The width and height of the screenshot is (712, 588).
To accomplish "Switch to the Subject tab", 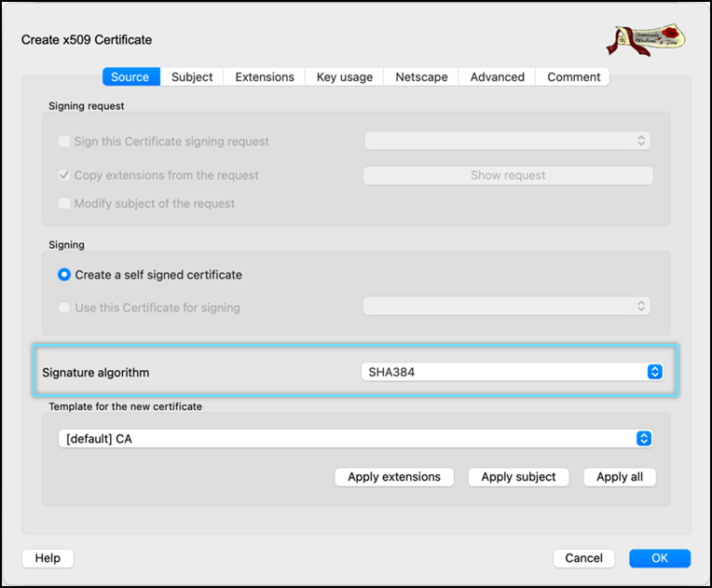I will [x=192, y=77].
